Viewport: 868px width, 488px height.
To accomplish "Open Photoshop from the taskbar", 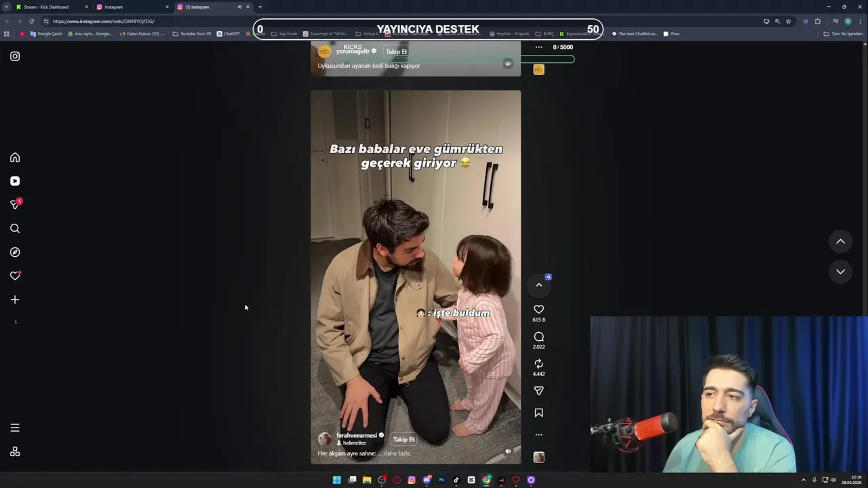I will [441, 480].
